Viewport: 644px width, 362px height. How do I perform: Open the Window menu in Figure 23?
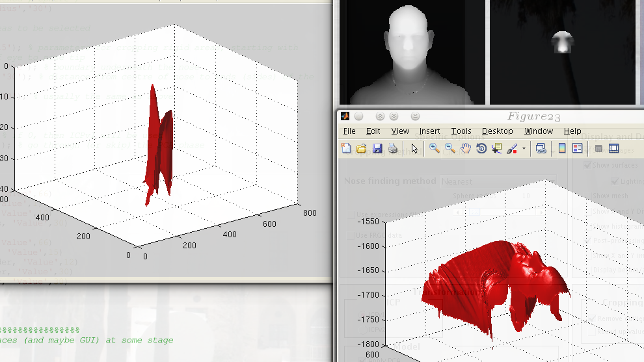click(x=539, y=131)
